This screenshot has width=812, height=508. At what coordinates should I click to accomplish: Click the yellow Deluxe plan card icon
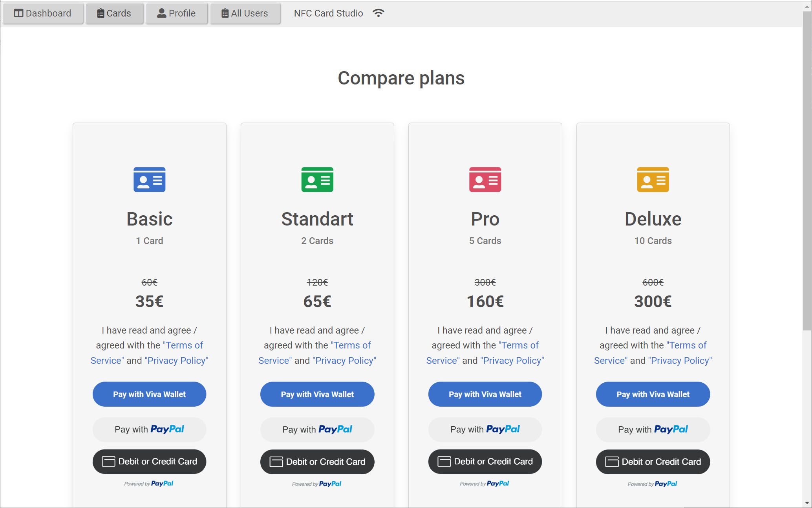point(653,180)
